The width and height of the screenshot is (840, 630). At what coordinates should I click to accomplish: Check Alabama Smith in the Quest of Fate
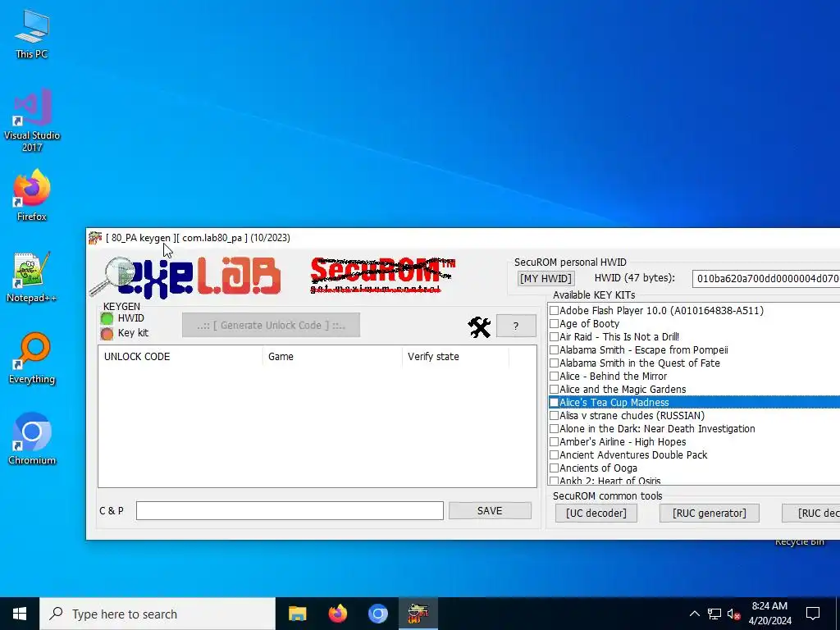click(555, 363)
